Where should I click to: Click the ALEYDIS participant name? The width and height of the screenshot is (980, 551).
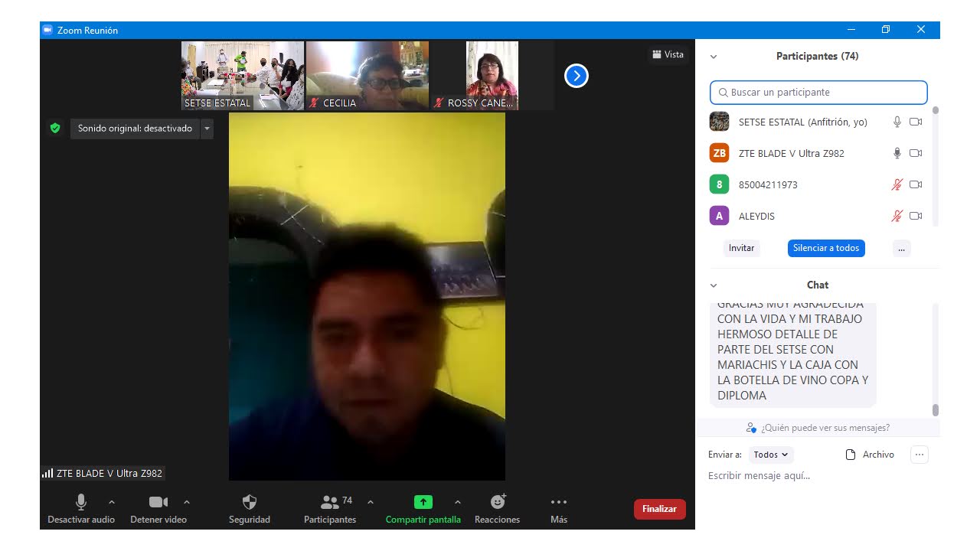tap(756, 217)
